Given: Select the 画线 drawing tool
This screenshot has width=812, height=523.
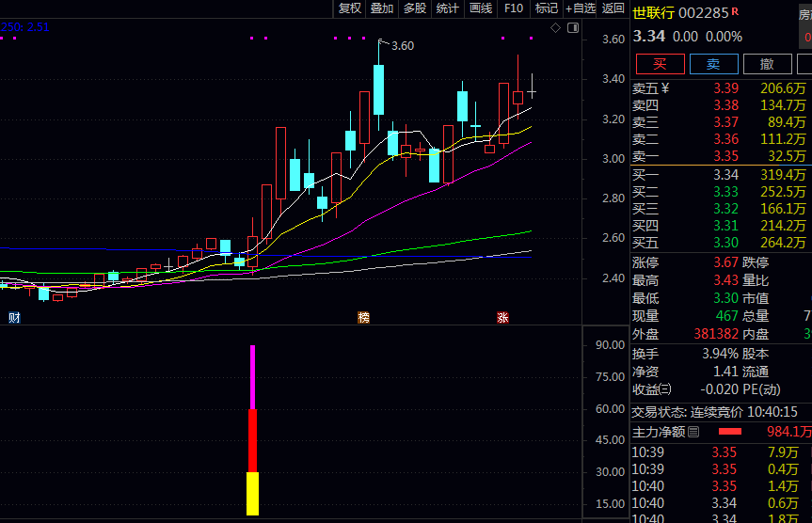Looking at the screenshot, I should tap(480, 8).
